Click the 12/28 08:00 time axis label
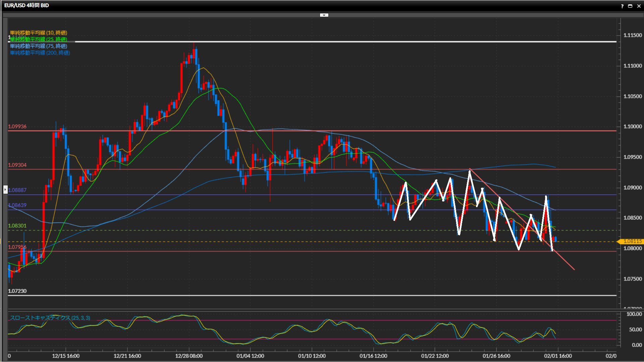The height and width of the screenshot is (362, 644). point(189,356)
